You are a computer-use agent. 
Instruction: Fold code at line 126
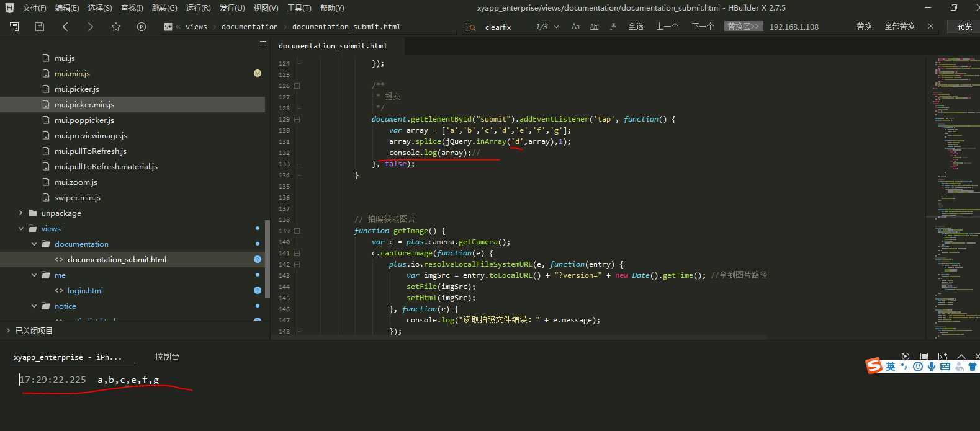(x=297, y=86)
